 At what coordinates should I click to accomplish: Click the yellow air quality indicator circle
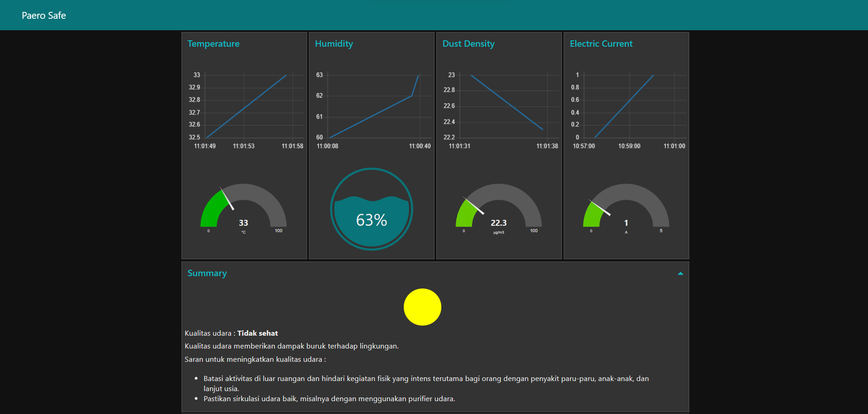[x=422, y=307]
